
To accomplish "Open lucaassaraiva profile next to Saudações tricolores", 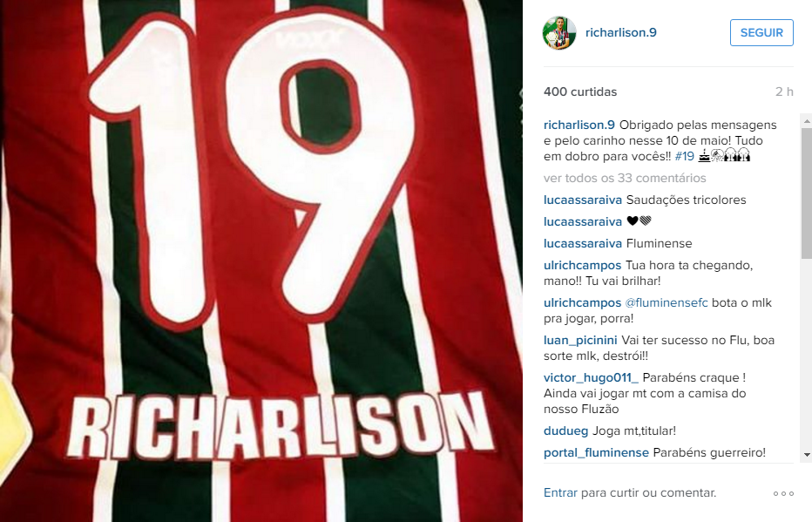I will coord(583,200).
